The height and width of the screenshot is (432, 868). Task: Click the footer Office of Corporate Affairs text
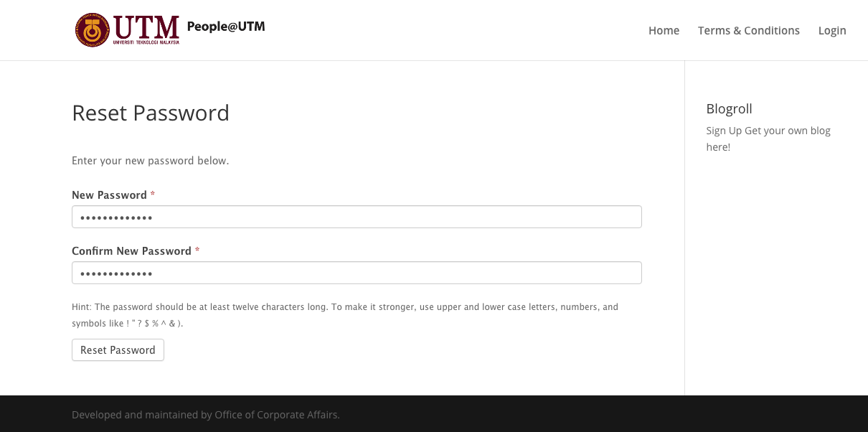click(x=277, y=414)
